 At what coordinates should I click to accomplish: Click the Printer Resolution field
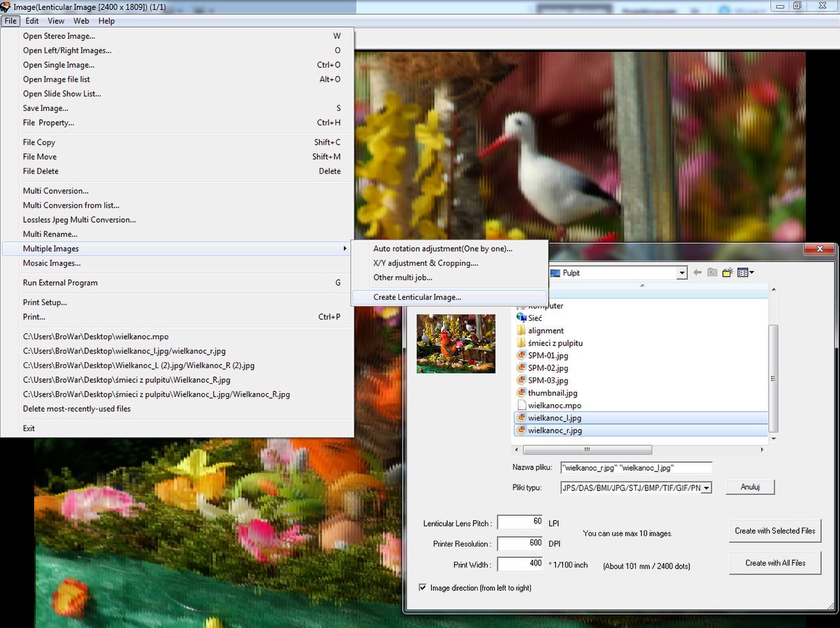521,543
